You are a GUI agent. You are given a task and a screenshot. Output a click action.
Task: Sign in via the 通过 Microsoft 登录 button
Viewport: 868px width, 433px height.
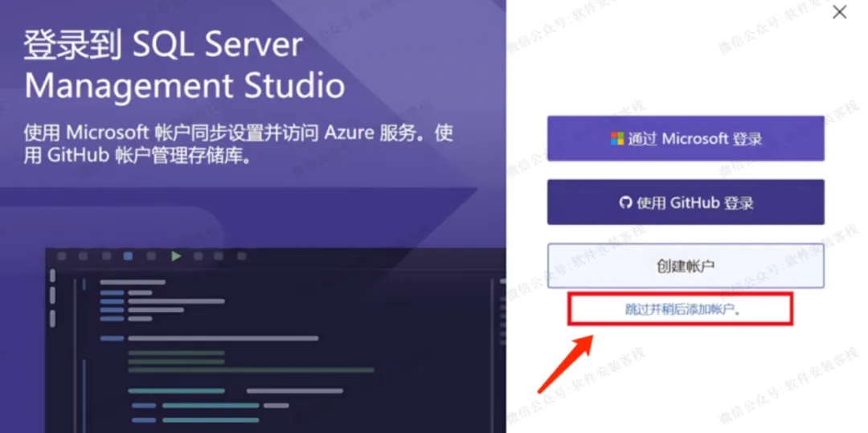coord(686,138)
